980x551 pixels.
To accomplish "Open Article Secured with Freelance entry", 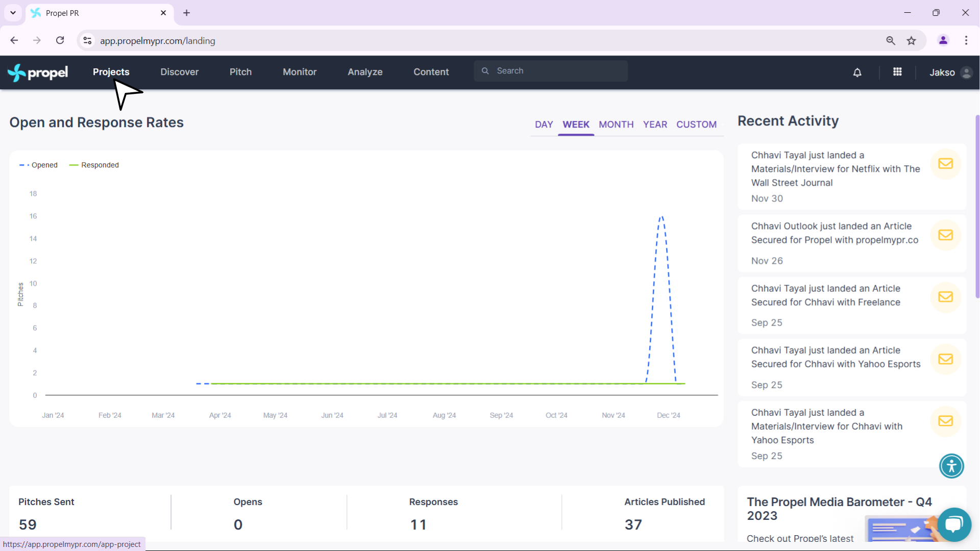I will click(852, 305).
